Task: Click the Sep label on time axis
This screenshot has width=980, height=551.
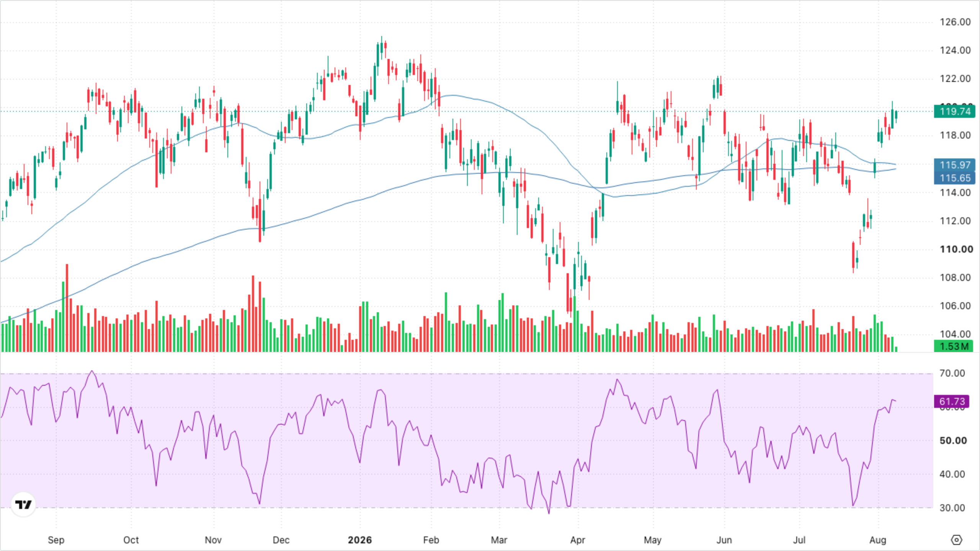Action: pyautogui.click(x=56, y=540)
